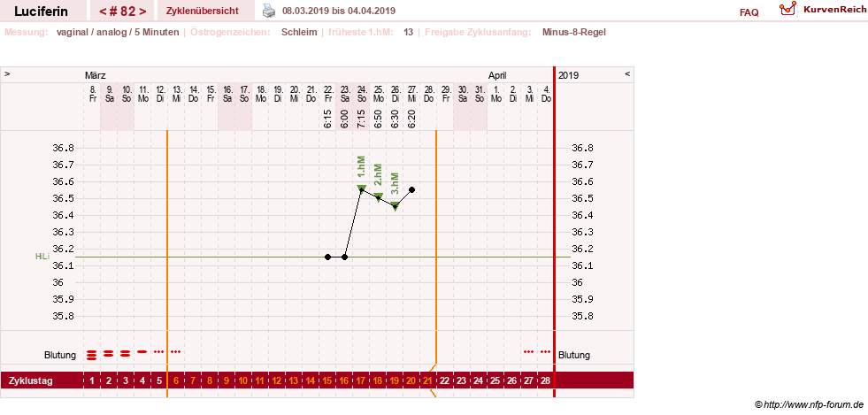This screenshot has height=415, width=868.
Task: Click Zyklustag cell 1
Action: [92, 380]
